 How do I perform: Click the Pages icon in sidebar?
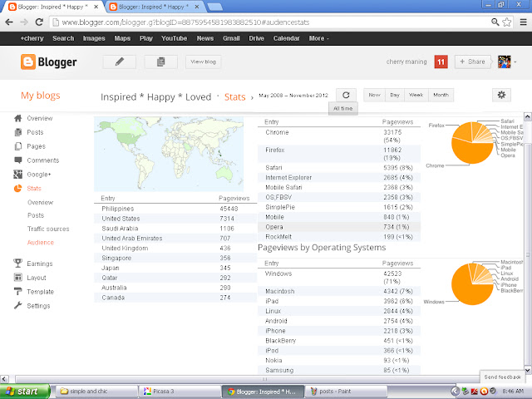click(18, 146)
